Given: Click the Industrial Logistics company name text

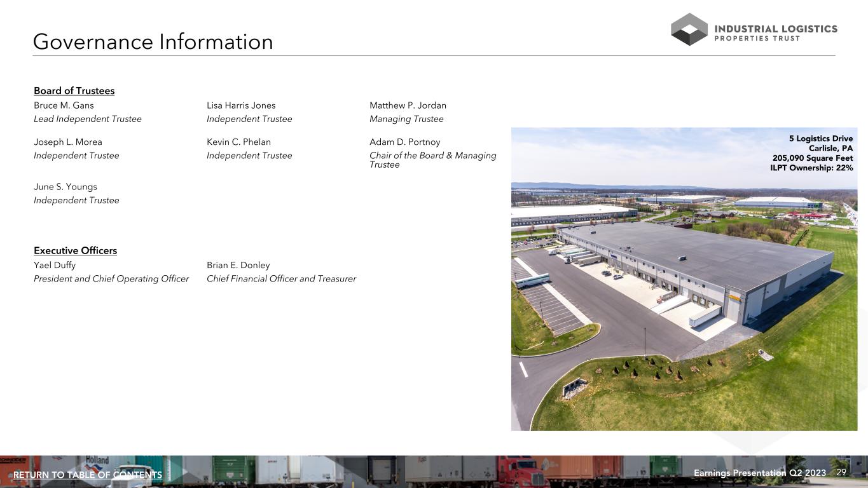Looking at the screenshot, I should point(776,29).
